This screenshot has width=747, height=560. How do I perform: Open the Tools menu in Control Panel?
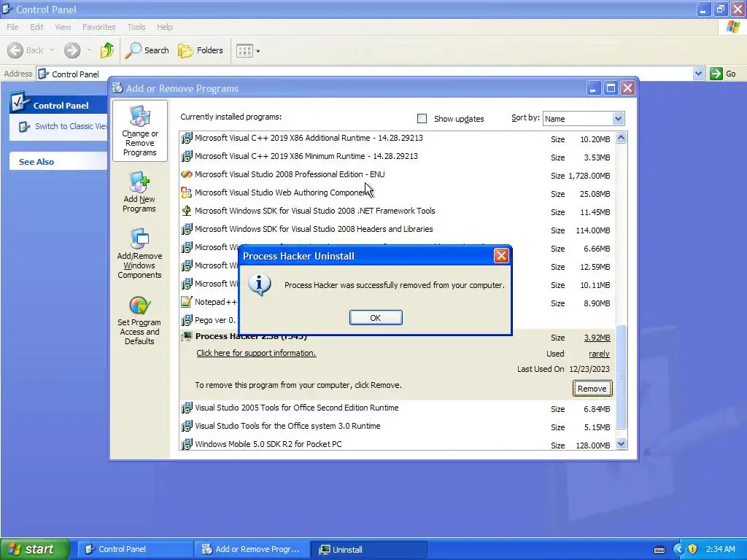(136, 27)
